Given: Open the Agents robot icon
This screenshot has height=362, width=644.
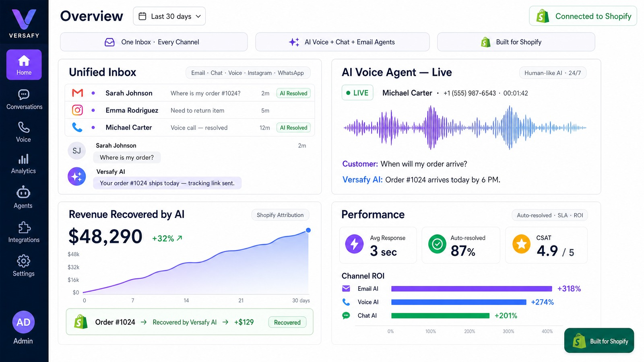Looking at the screenshot, I should click(23, 192).
